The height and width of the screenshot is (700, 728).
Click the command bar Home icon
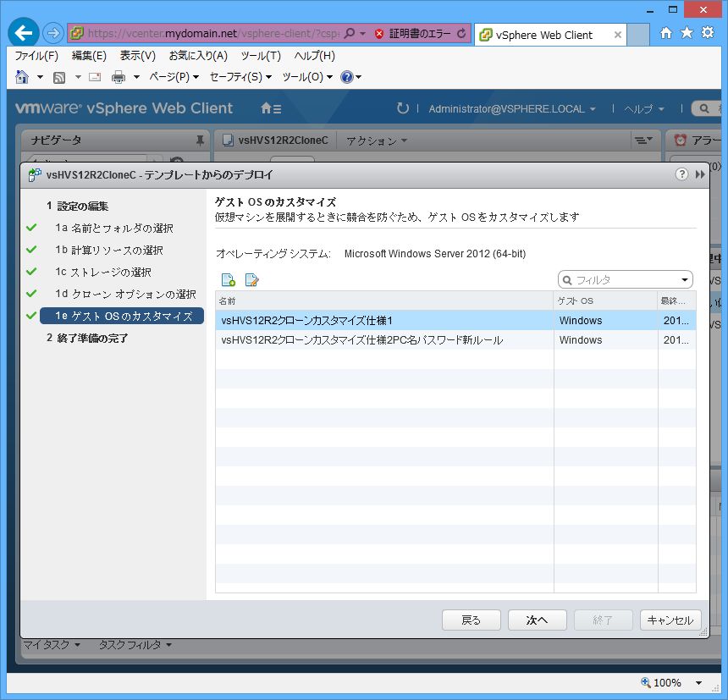(x=22, y=76)
